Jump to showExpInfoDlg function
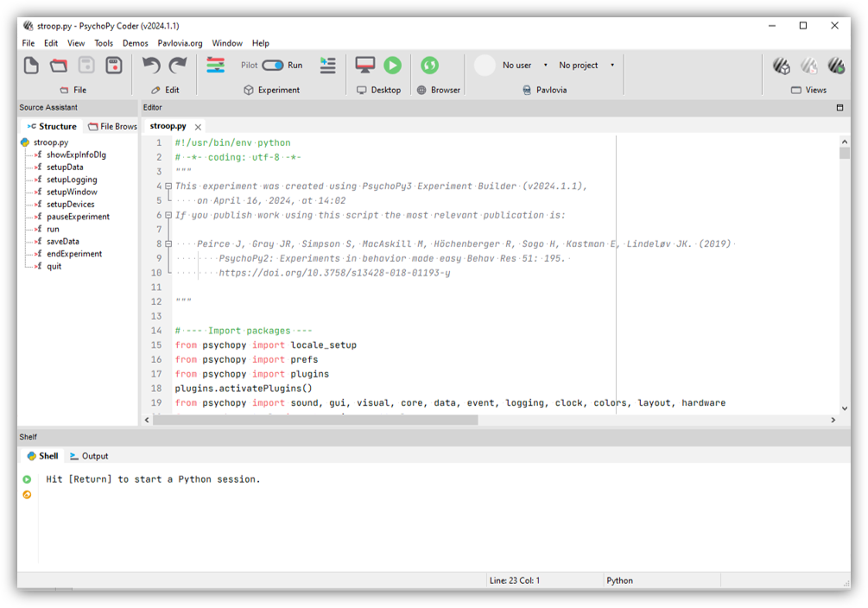Viewport: 868px width, 608px height. point(76,155)
